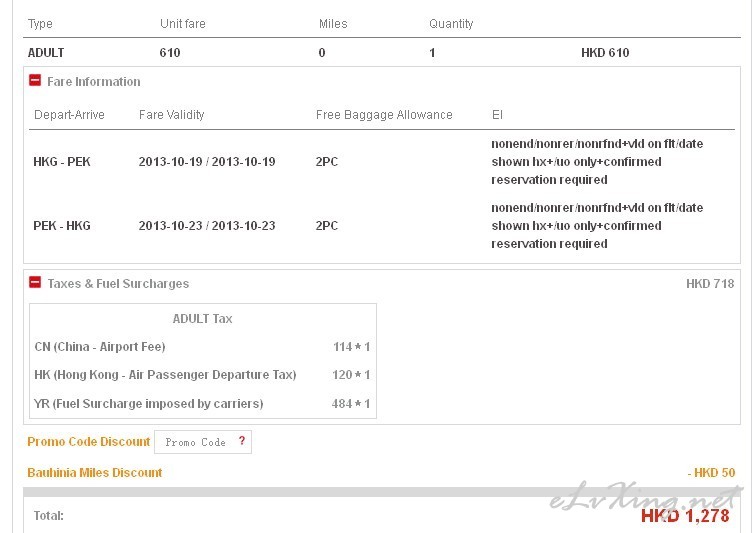Click the Bauhinia Miles Discount label
This screenshot has height=533, width=754.
(95, 472)
